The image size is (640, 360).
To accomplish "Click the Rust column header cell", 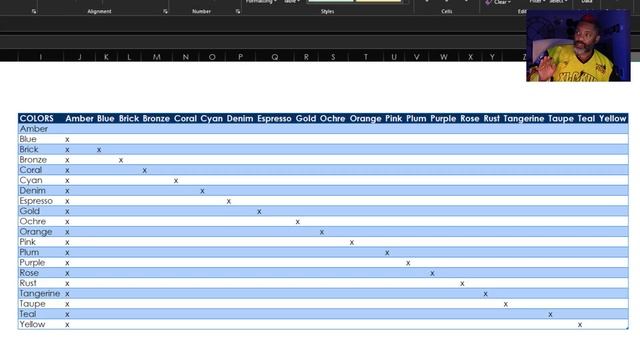I will point(492,118).
